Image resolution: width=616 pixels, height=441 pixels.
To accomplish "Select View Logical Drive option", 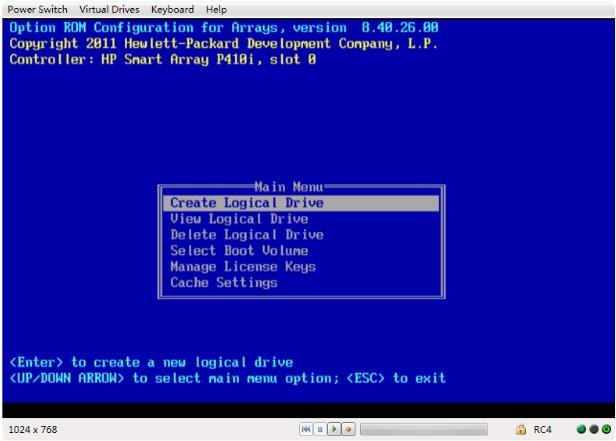I will tap(239, 219).
